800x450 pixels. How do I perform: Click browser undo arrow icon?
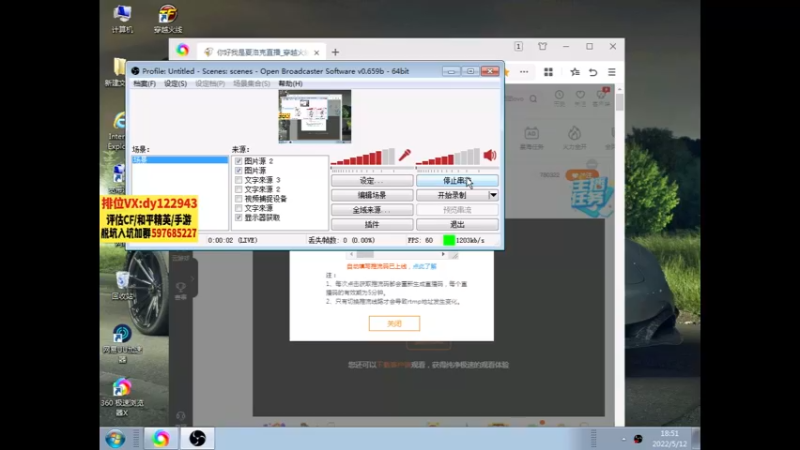[593, 72]
